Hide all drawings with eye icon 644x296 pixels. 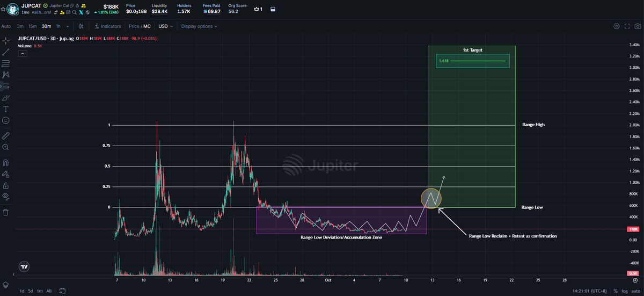pos(6,196)
